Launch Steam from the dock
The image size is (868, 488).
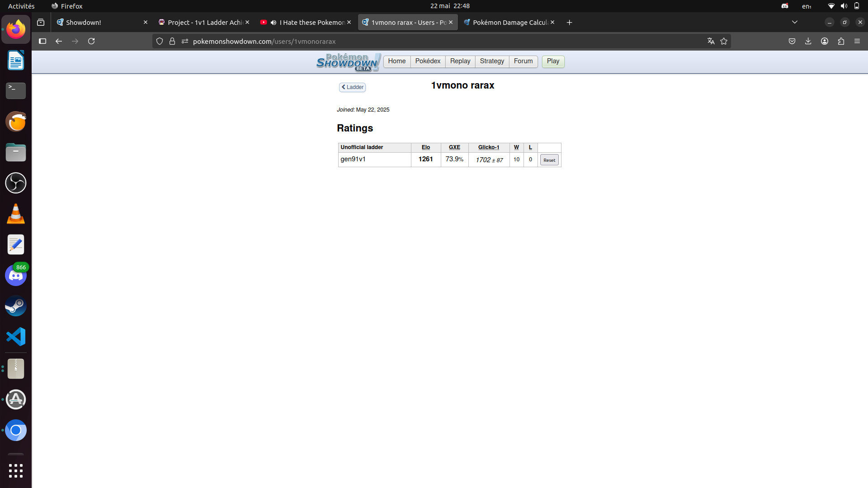16,306
